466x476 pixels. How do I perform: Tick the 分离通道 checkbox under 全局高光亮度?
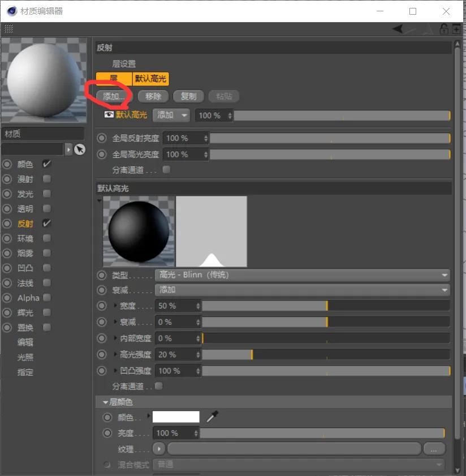pos(166,170)
